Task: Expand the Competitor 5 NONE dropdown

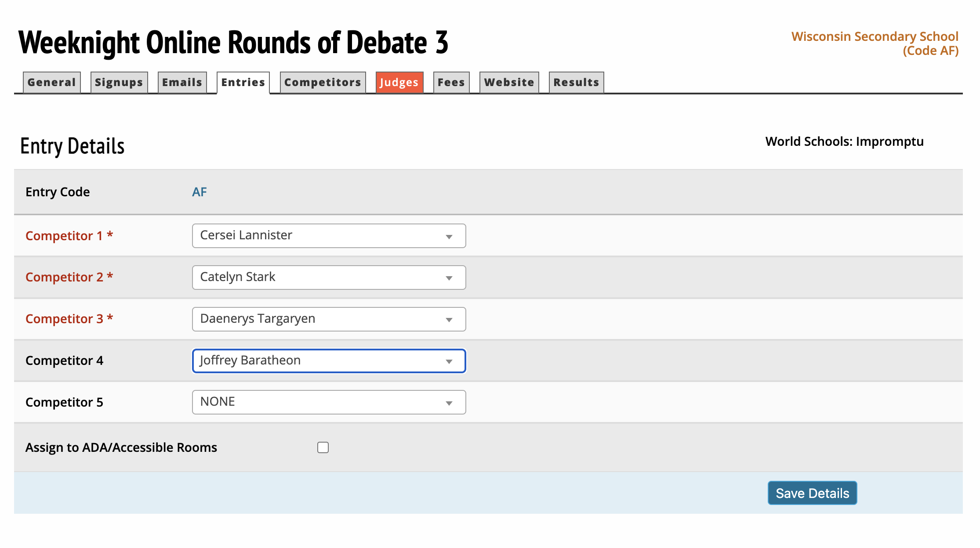Action: tap(329, 402)
